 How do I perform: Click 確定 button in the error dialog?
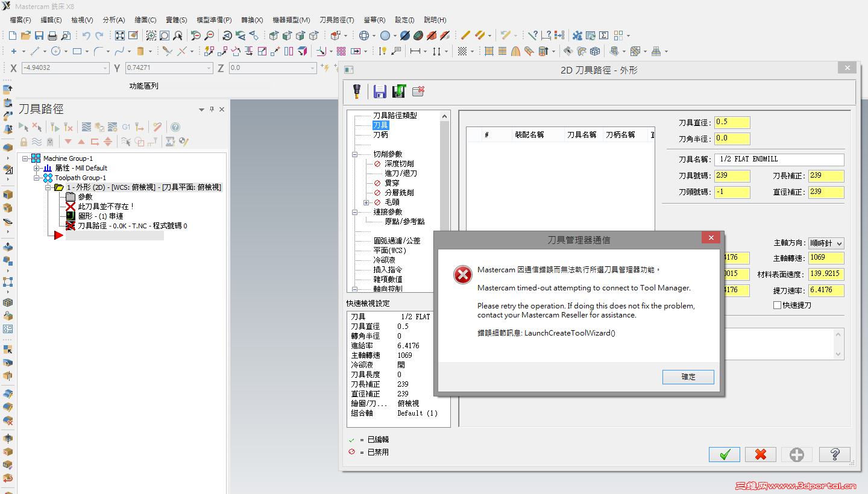click(x=688, y=377)
